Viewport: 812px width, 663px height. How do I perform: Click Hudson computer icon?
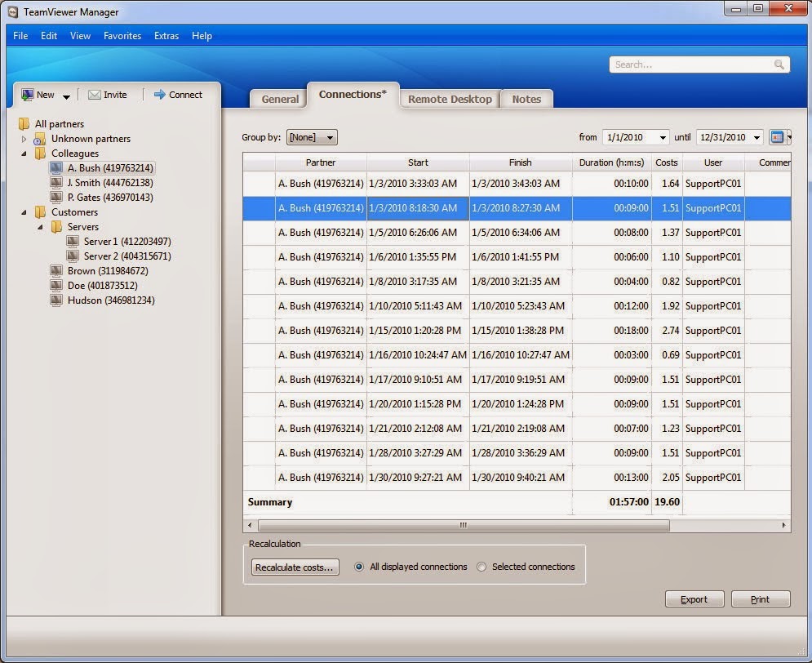pos(56,300)
